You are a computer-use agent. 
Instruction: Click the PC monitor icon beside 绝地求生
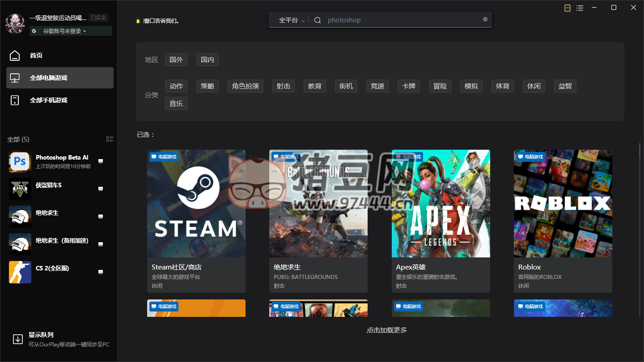pos(101,217)
